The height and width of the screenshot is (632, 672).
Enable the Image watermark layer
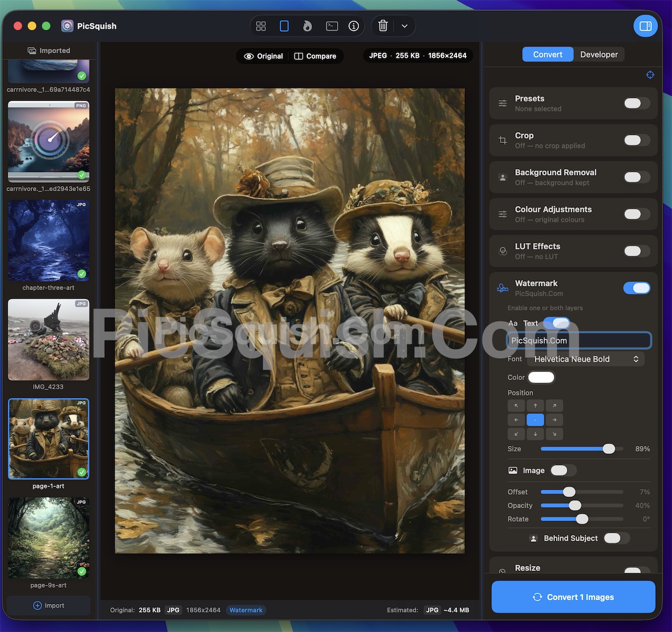pos(563,471)
